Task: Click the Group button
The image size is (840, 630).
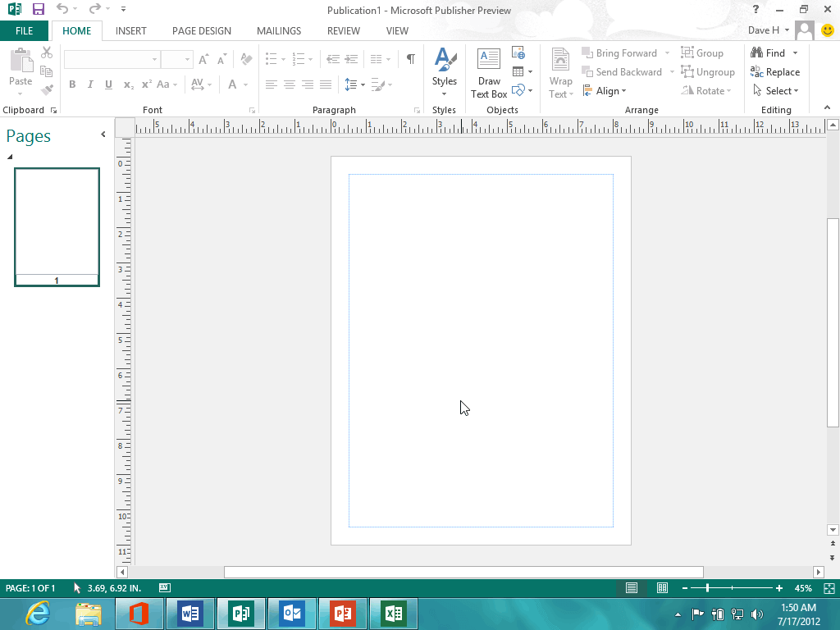Action: (702, 53)
